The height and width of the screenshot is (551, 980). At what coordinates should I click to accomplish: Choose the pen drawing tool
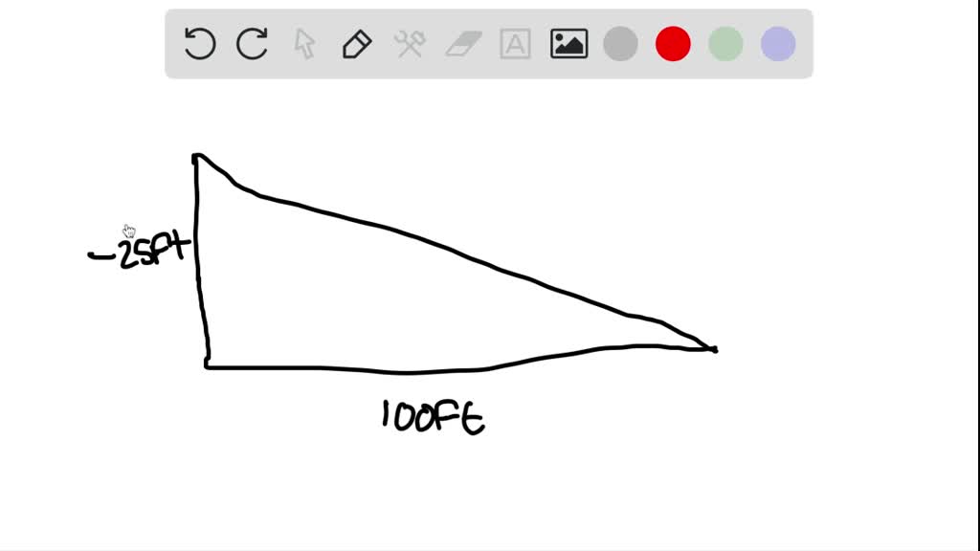357,44
